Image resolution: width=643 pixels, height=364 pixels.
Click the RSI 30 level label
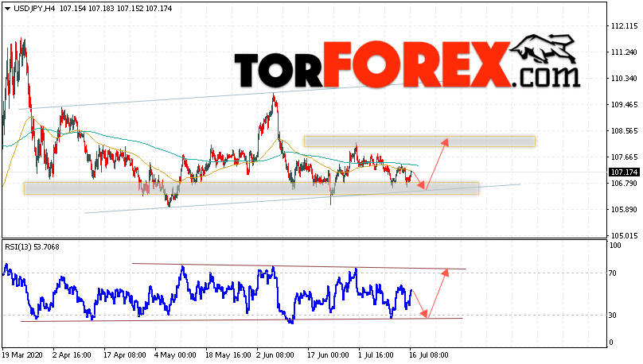tap(613, 316)
